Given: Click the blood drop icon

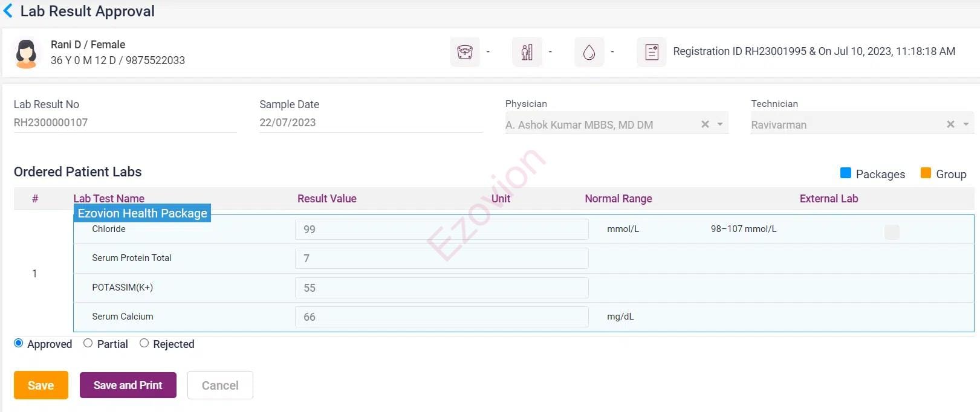Looking at the screenshot, I should click(x=589, y=52).
